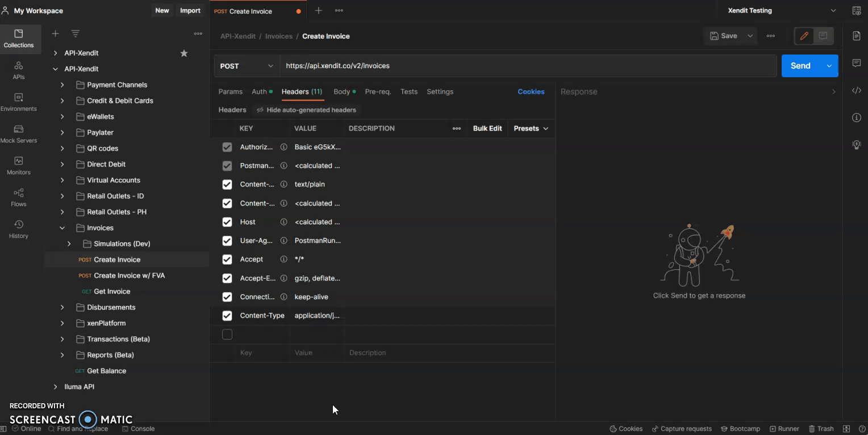Switch to the Params tab
The width and height of the screenshot is (868, 435).
pyautogui.click(x=230, y=91)
